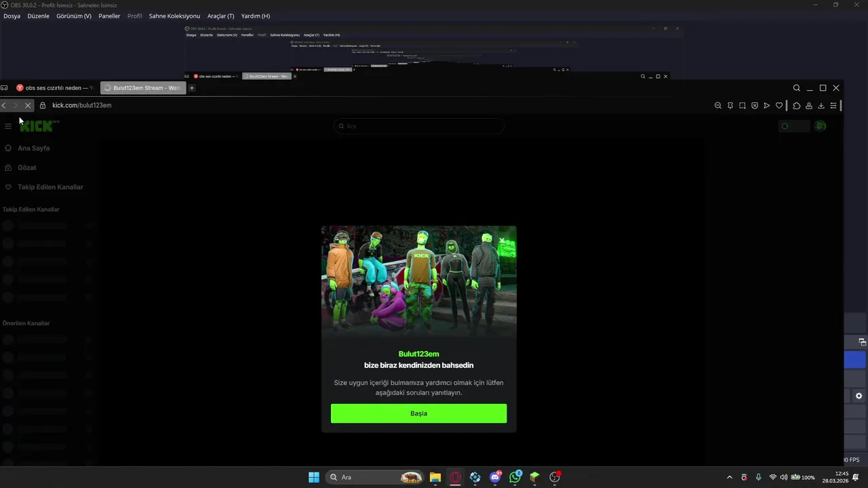Viewport: 868px width, 488px height.
Task: Add page to bookmarks heart icon
Action: 779,105
